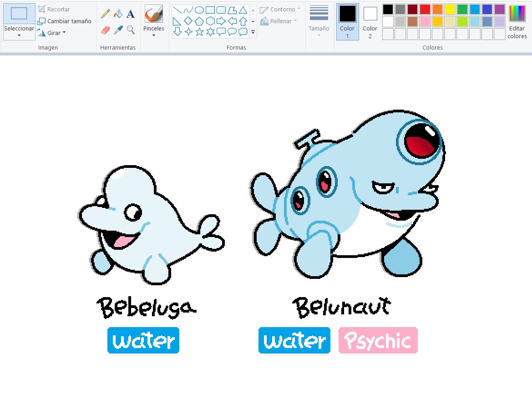Pick the purple color swatch

pyautogui.click(x=499, y=9)
